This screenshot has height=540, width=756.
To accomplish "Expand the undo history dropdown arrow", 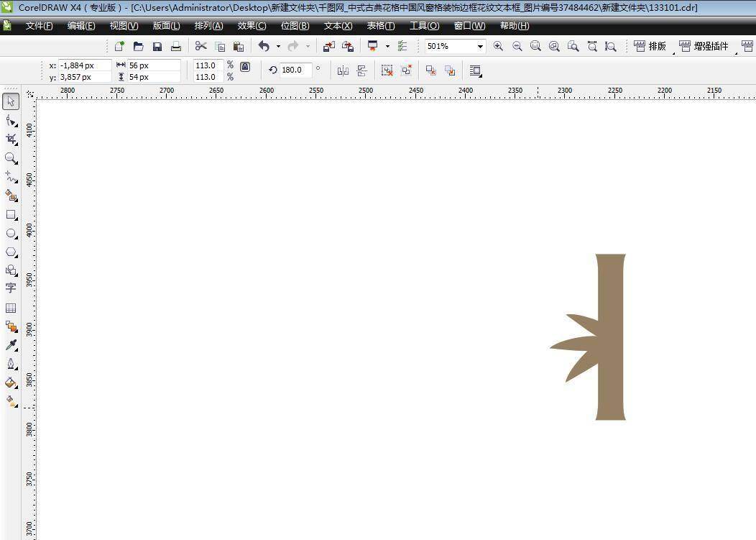I will pos(278,47).
